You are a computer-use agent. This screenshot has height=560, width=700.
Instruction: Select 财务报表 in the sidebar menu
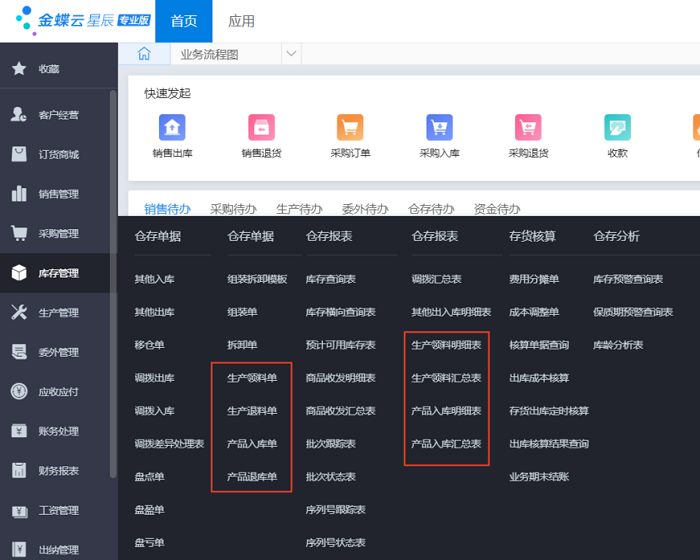tap(58, 470)
